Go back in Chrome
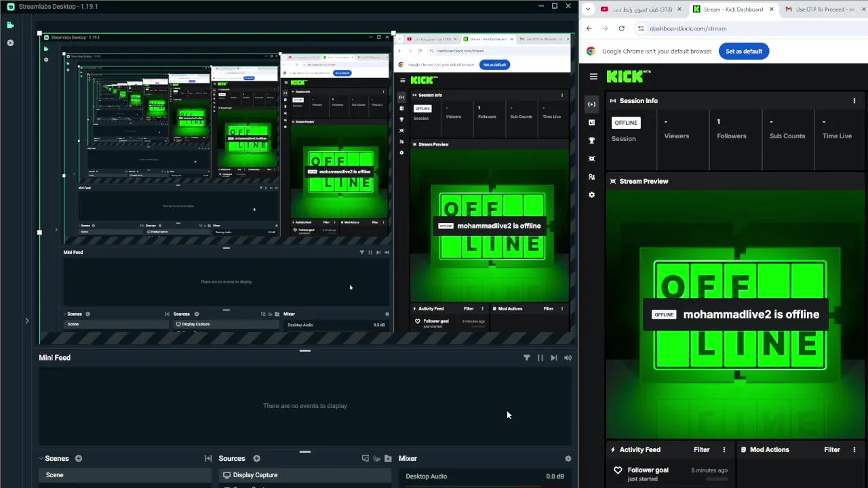This screenshot has width=868, height=488. (589, 28)
